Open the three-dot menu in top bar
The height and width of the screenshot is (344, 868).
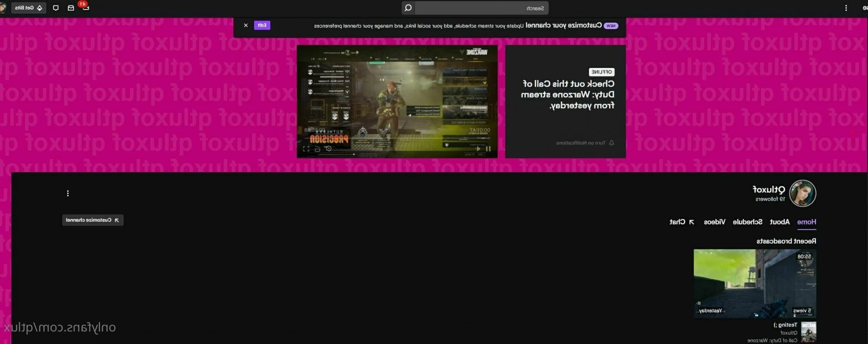click(x=846, y=8)
